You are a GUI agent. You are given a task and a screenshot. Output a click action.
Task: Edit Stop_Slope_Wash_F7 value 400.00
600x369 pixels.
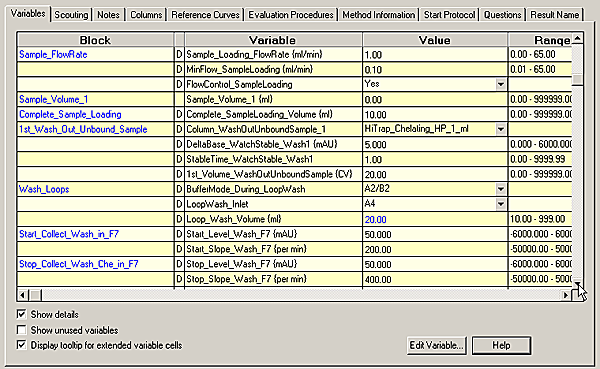(435, 279)
